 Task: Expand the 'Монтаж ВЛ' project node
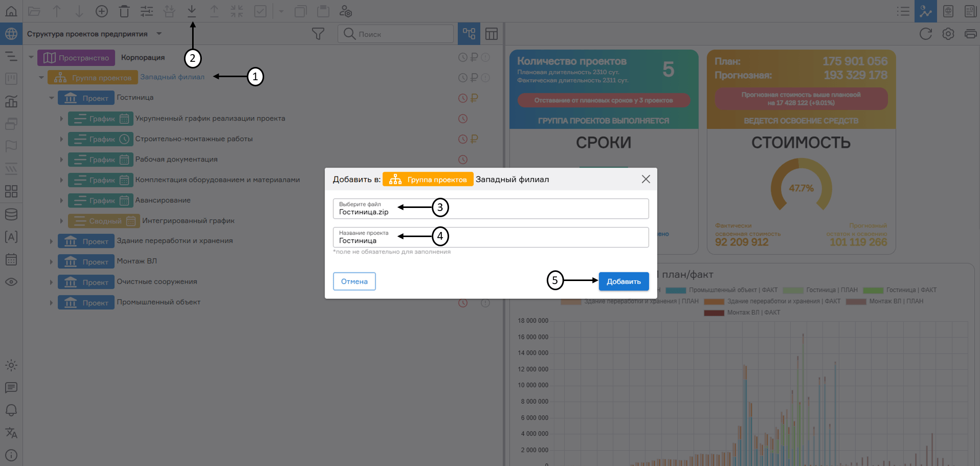coord(51,262)
